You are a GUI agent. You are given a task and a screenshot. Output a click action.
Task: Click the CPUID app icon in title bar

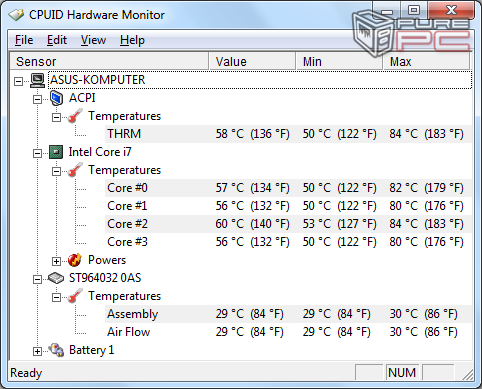click(16, 15)
